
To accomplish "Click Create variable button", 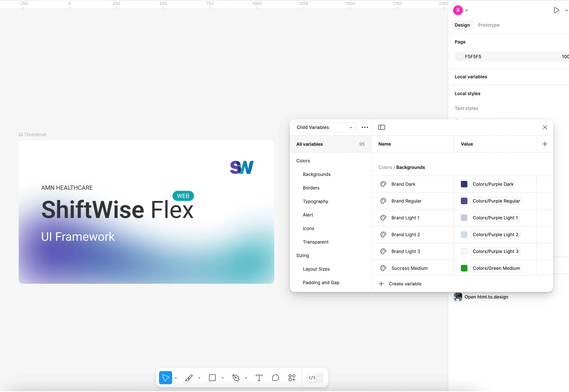I will [405, 284].
